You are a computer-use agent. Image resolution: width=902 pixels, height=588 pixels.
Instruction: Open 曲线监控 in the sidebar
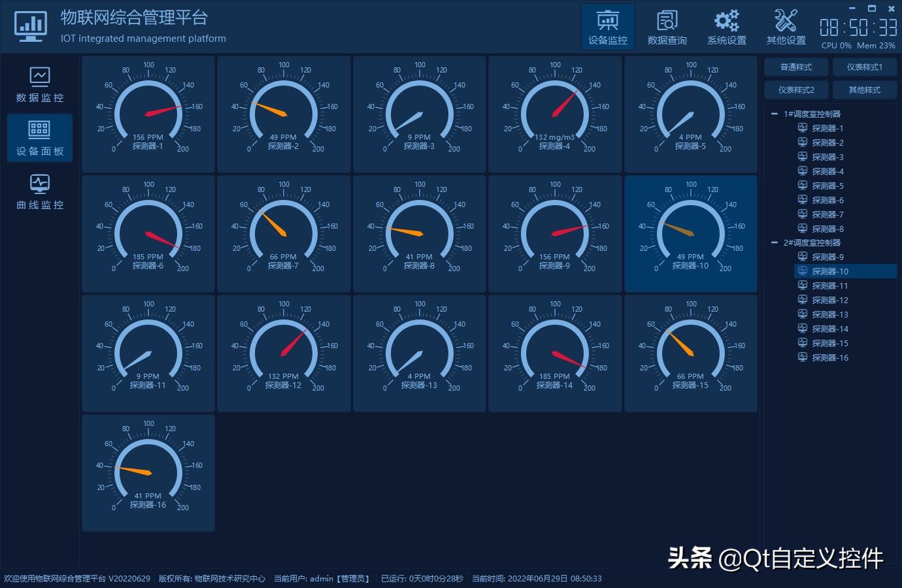40,192
